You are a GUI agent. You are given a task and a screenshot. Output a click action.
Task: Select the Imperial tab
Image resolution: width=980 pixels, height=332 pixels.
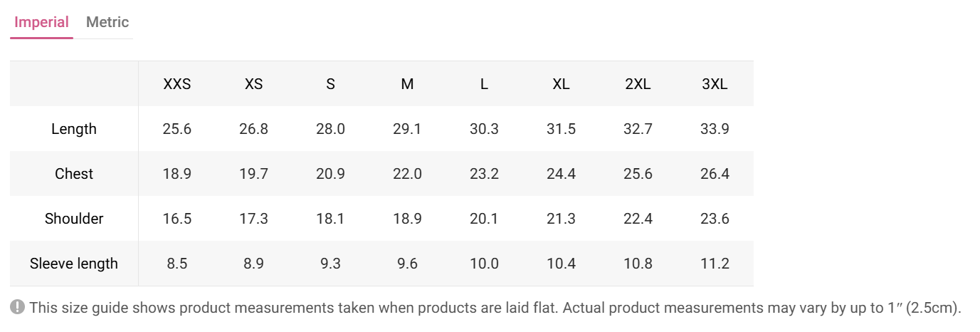click(41, 22)
